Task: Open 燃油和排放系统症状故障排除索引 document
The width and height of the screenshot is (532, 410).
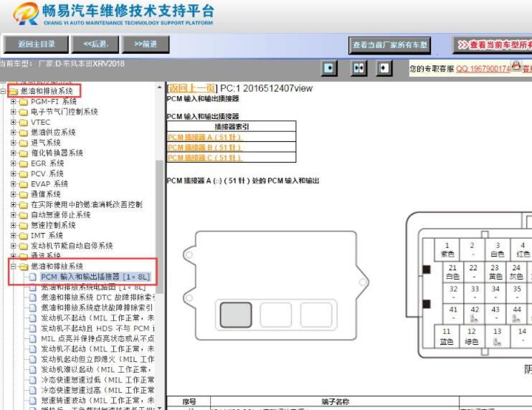Action: (x=97, y=307)
